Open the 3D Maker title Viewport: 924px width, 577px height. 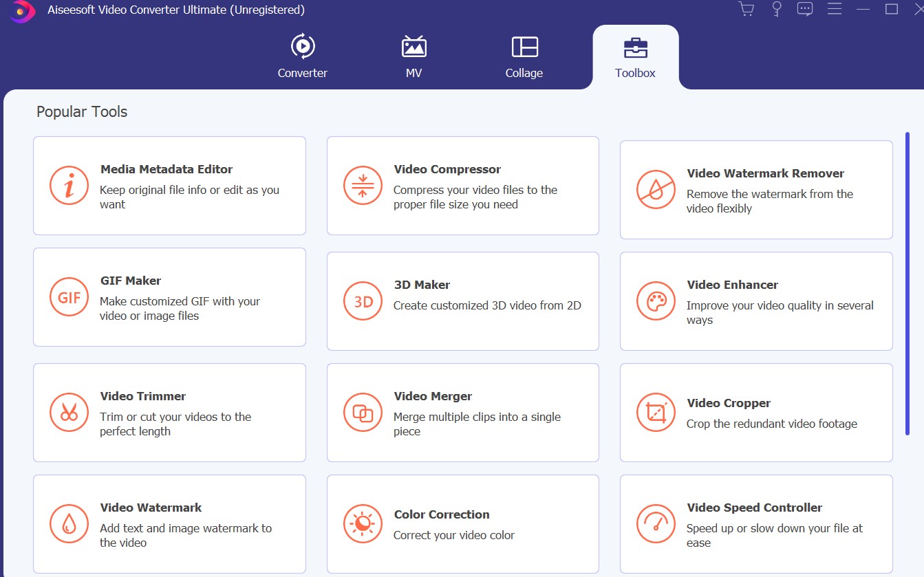(x=422, y=285)
